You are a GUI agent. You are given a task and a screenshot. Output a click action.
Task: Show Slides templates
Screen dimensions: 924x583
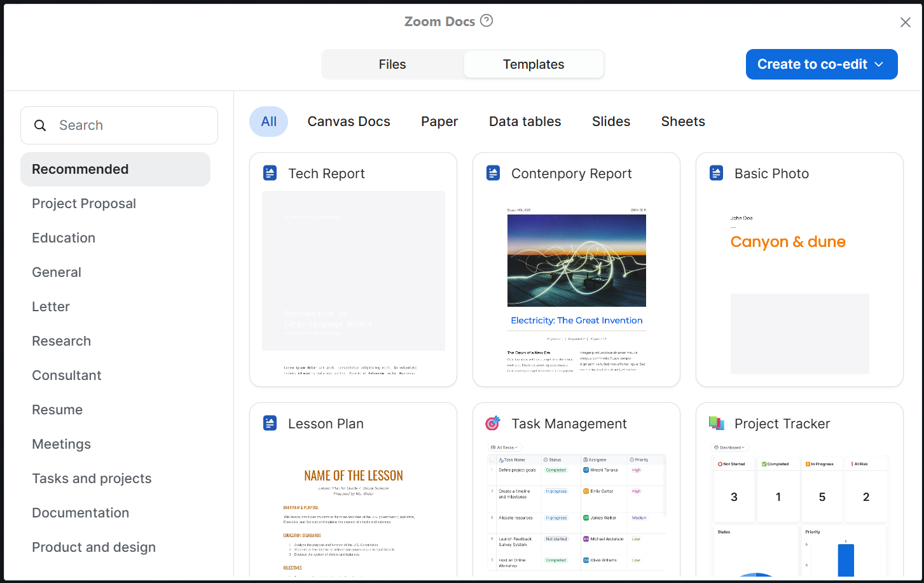(x=611, y=122)
